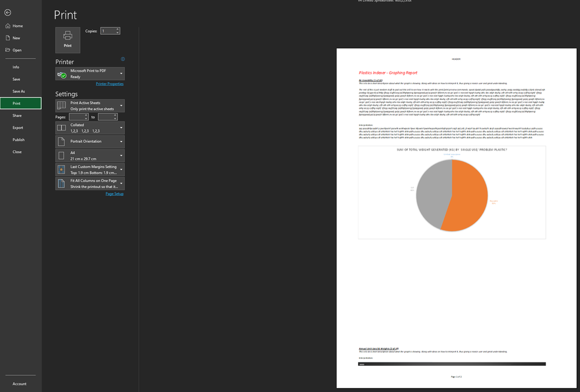Open Fit All Columns on One Page dropdown
The image size is (580, 392).
(90, 184)
